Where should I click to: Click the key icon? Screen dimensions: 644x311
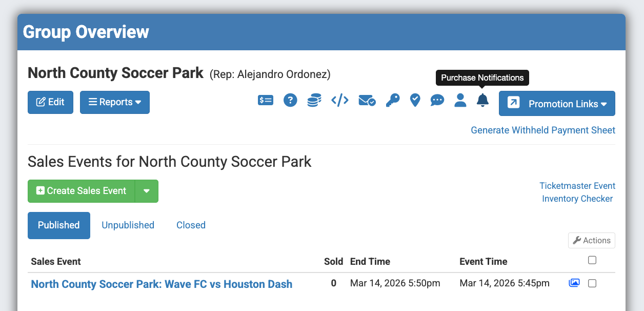pyautogui.click(x=393, y=101)
